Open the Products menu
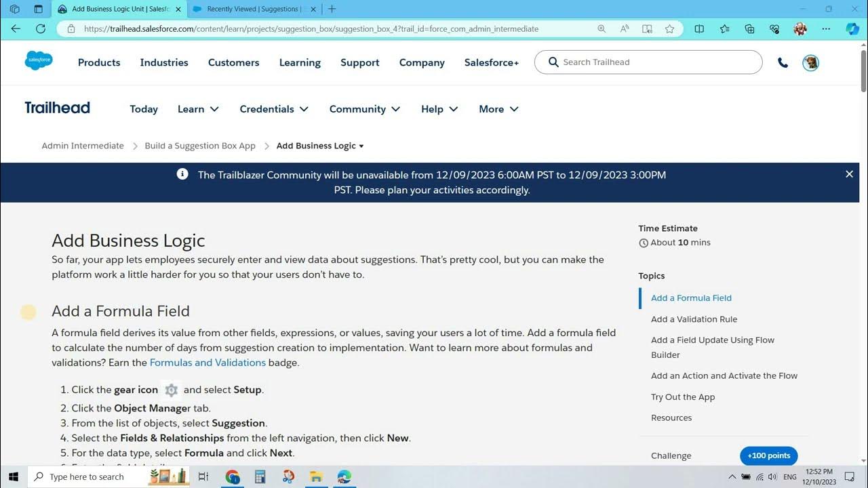The image size is (868, 488). pyautogui.click(x=99, y=62)
